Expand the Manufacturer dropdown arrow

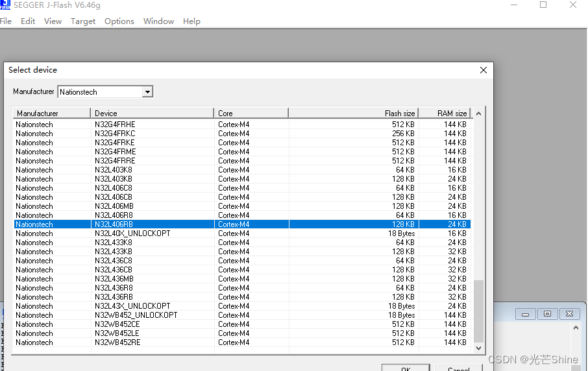click(x=147, y=92)
